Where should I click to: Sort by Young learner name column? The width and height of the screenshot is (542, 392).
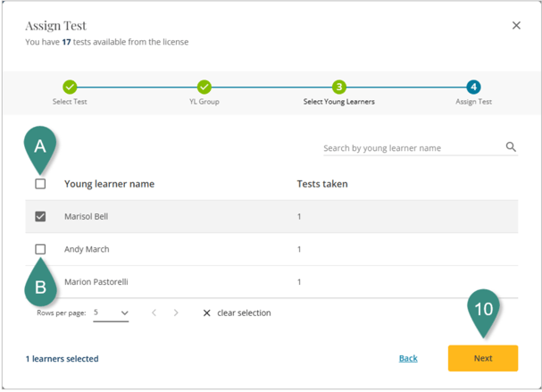click(109, 184)
